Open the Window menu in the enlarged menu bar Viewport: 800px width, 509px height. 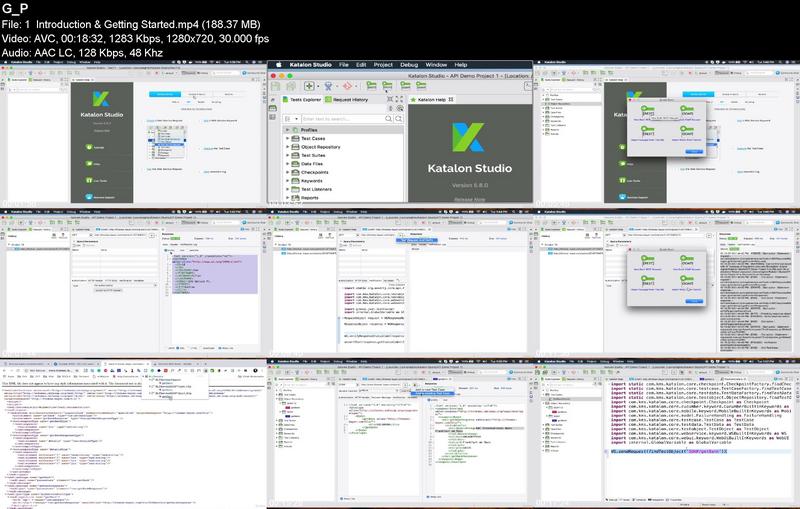[436, 65]
